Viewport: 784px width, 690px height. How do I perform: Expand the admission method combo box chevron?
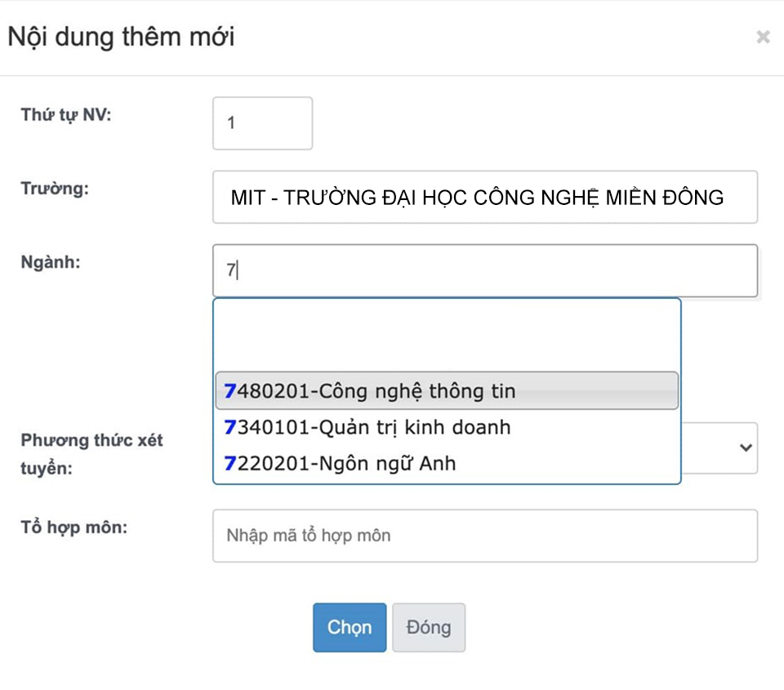point(744,447)
